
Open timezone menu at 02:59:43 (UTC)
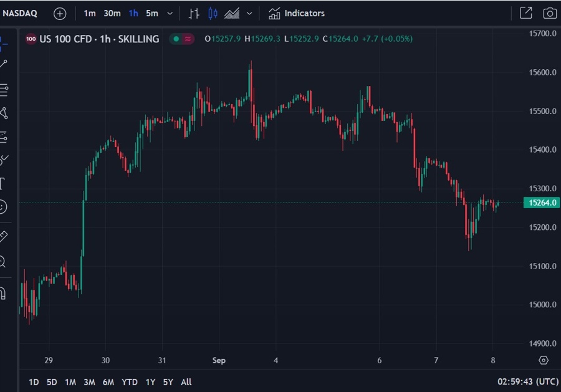(528, 381)
